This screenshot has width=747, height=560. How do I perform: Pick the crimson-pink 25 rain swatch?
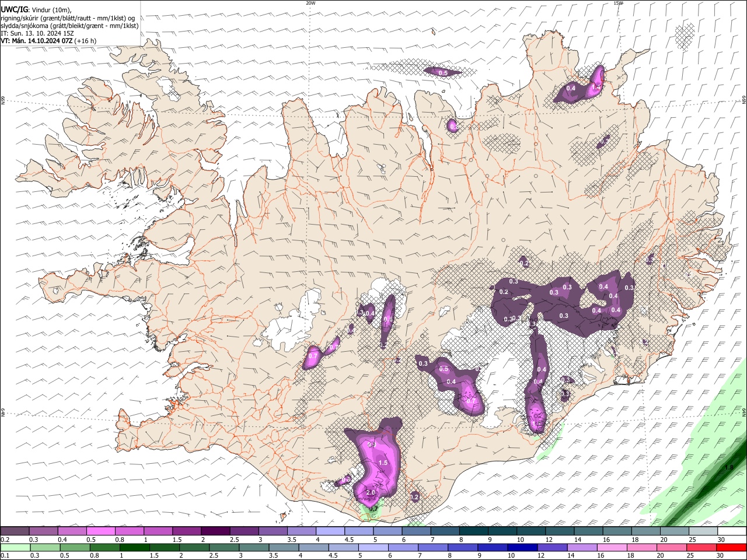pos(701,547)
